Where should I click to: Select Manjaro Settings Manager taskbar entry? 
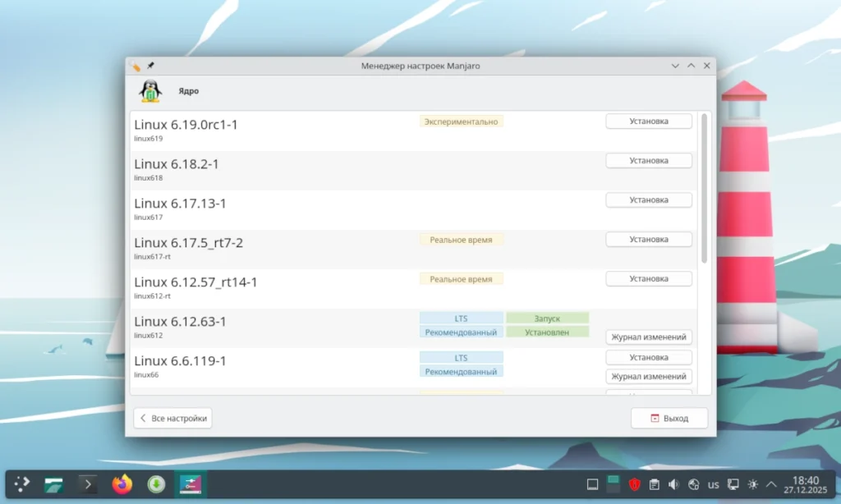pos(191,484)
